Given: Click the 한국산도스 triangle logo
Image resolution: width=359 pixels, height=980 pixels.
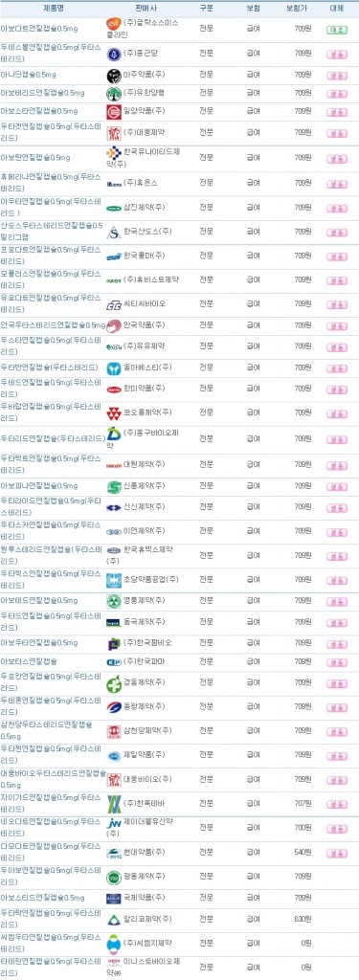Looking at the screenshot, I should (114, 232).
